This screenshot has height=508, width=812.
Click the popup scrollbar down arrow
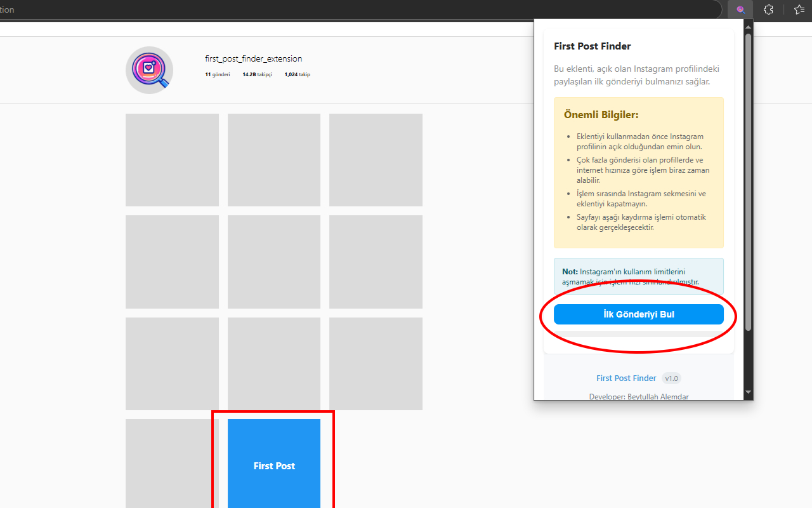pyautogui.click(x=748, y=392)
